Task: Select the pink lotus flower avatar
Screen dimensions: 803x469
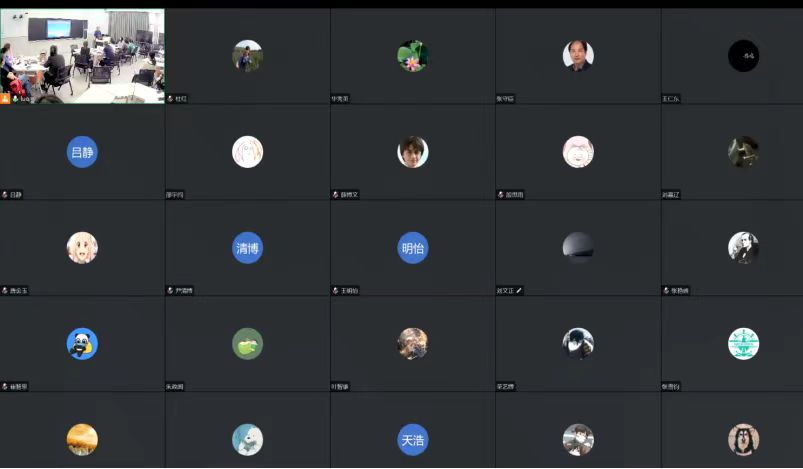Action: (413, 56)
